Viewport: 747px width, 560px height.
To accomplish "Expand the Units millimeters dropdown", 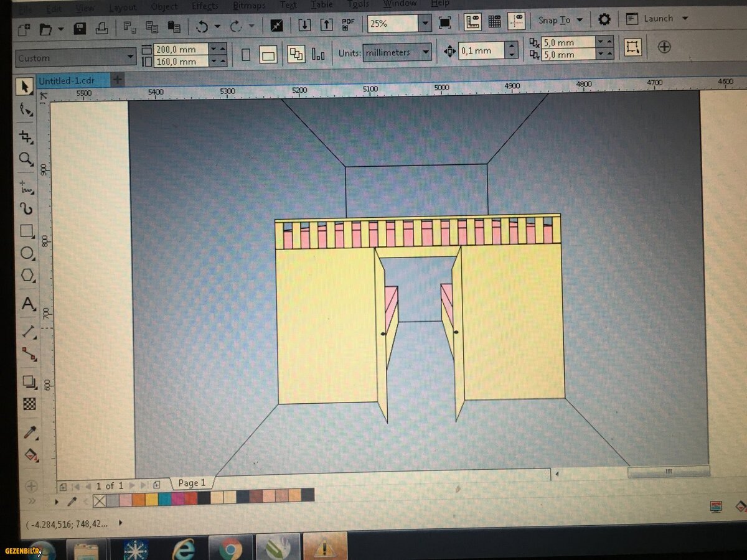I will pos(426,52).
